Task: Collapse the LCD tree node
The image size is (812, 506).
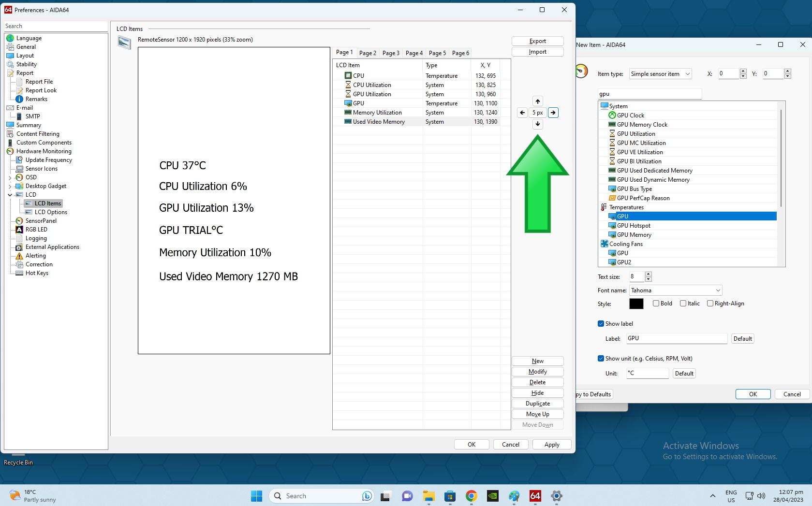Action: point(10,195)
